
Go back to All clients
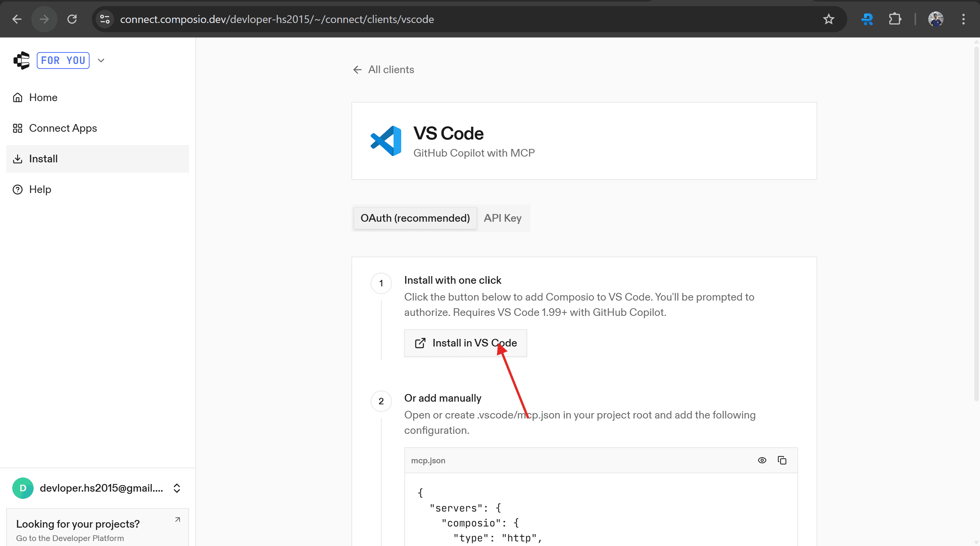384,70
